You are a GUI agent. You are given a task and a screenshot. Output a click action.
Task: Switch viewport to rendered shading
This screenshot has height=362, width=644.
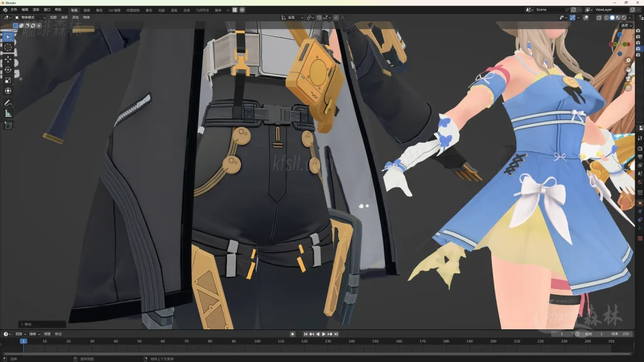[x=623, y=18]
